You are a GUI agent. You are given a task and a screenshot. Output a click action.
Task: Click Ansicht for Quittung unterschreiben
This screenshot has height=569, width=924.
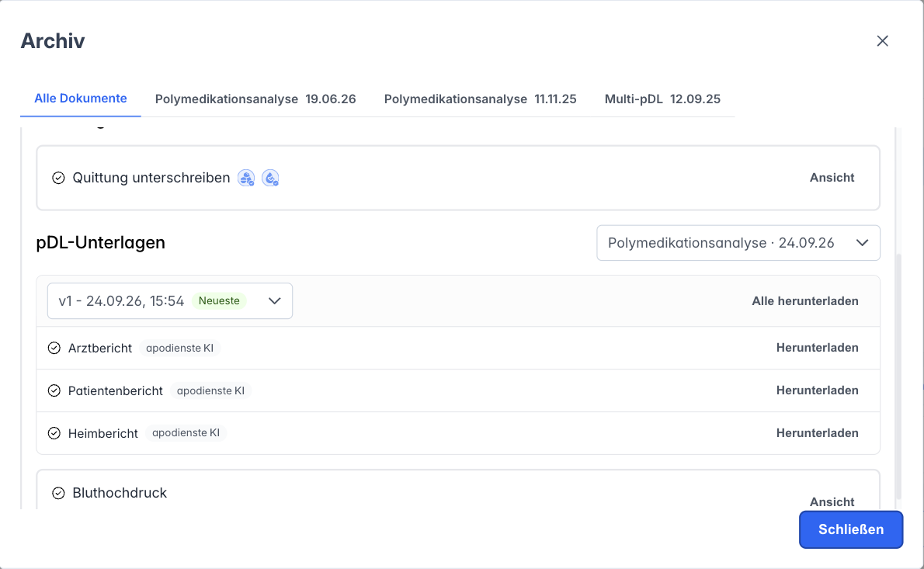tap(832, 178)
